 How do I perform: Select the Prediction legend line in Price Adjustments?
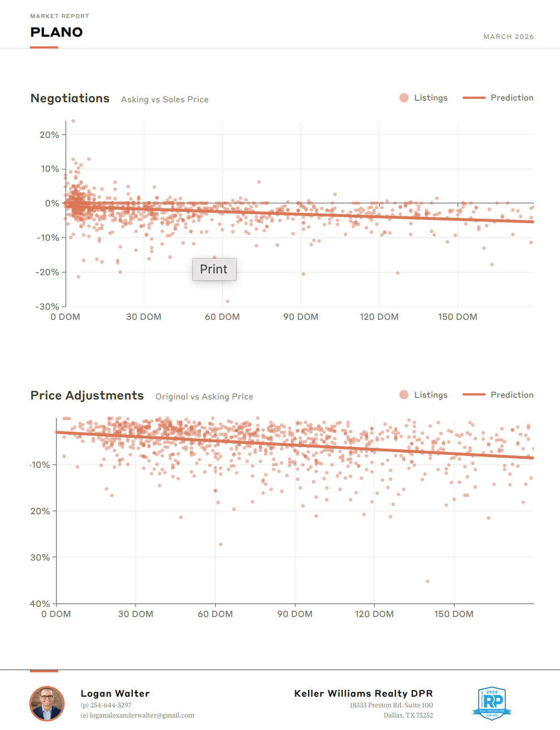coord(474,395)
